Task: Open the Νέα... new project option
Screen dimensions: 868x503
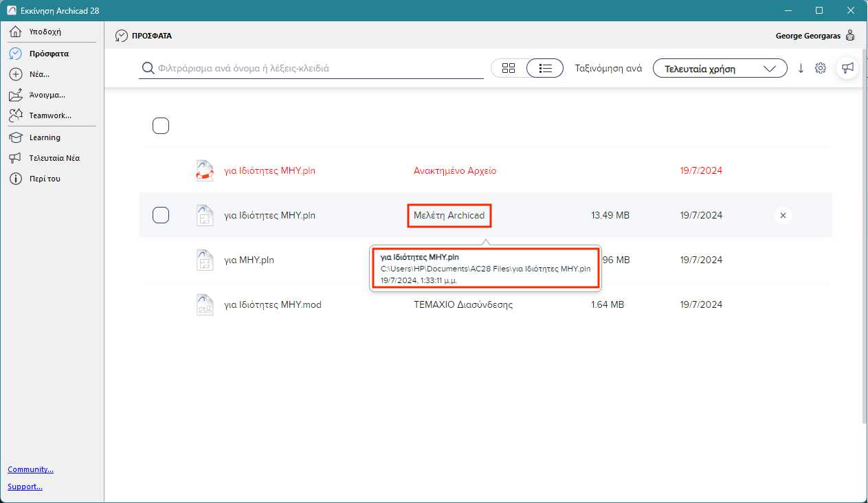Action: [x=38, y=74]
